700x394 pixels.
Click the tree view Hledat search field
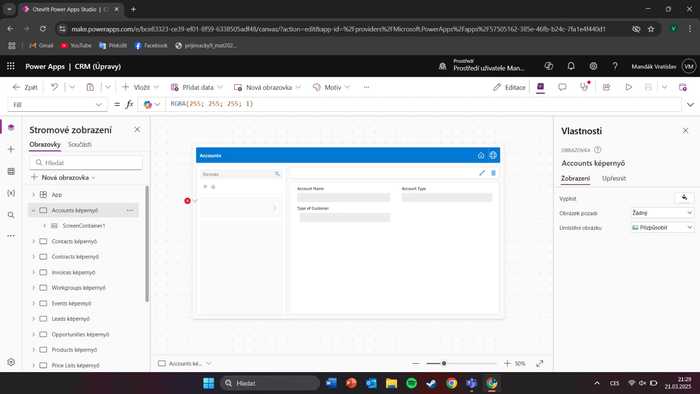[x=86, y=162]
